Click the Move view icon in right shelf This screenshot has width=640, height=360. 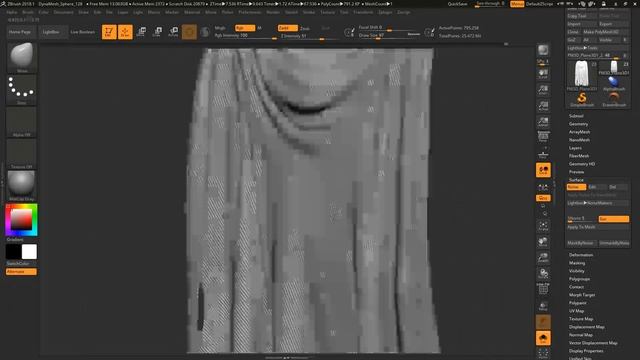pyautogui.click(x=543, y=242)
